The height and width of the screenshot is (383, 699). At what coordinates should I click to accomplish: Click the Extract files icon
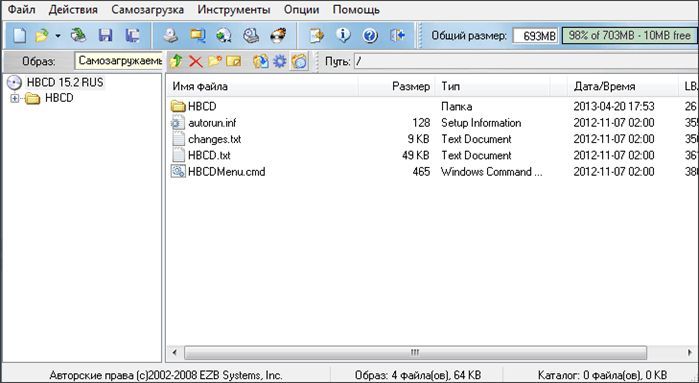261,61
